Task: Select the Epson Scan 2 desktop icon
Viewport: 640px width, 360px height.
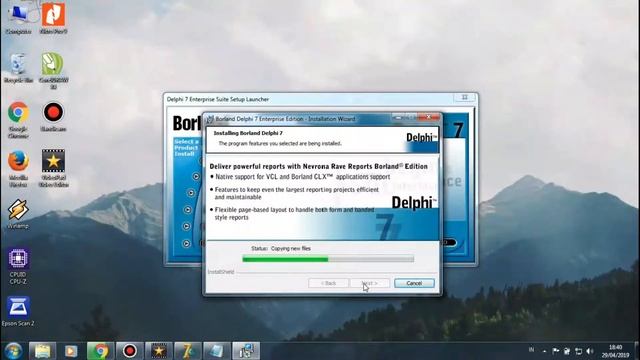Action: pos(18,311)
